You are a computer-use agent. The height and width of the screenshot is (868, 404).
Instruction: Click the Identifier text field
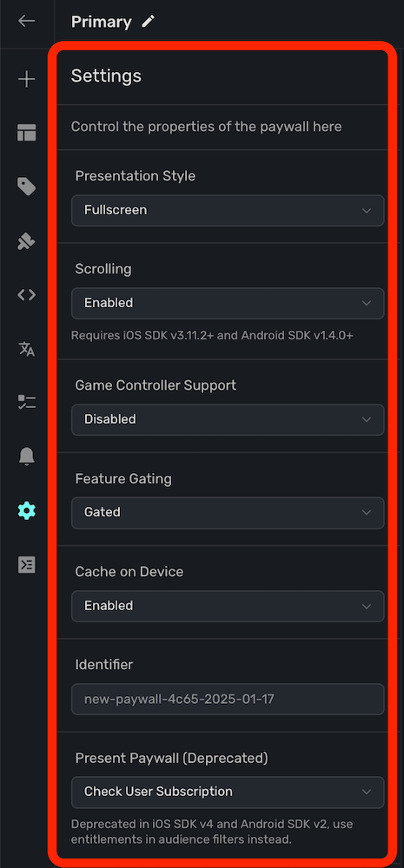pos(228,699)
